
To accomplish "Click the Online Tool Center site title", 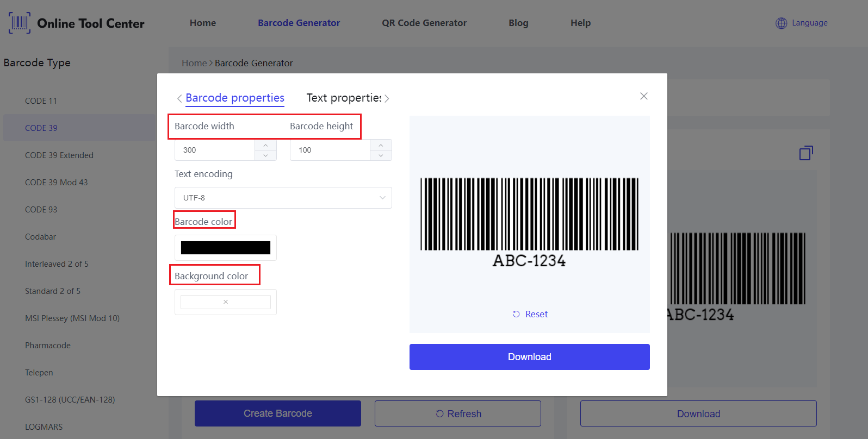I will pyautogui.click(x=91, y=23).
